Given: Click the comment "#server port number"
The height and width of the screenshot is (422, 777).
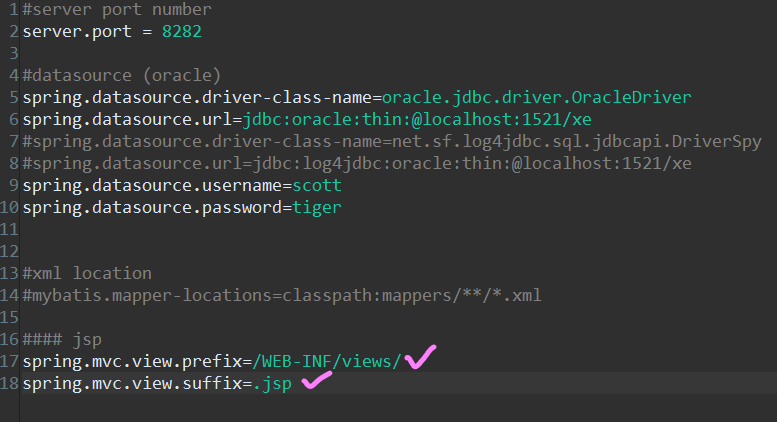Looking at the screenshot, I should 117,10.
